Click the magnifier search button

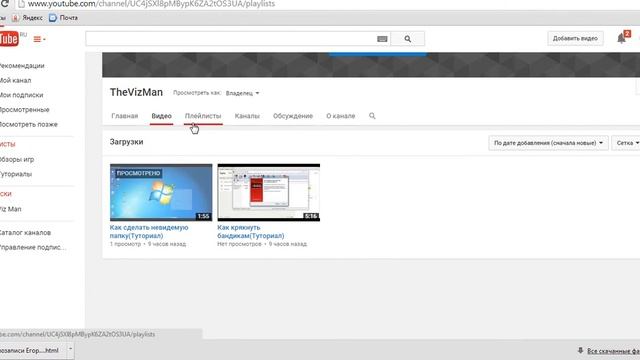407,39
